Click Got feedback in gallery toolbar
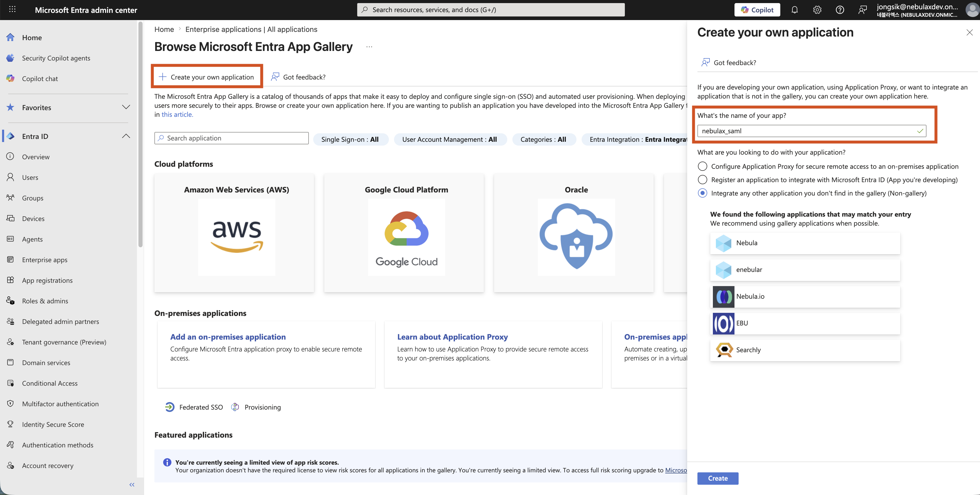Screen dimensions: 980x495 pyautogui.click(x=298, y=77)
